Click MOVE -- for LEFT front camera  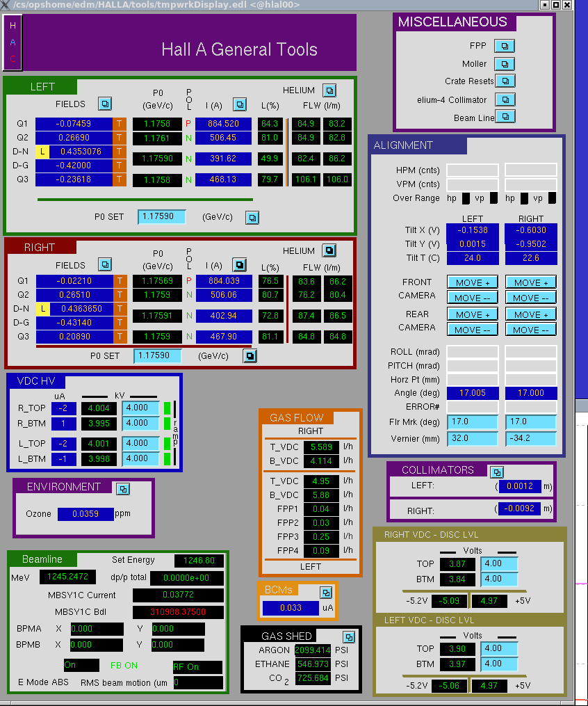(473, 298)
